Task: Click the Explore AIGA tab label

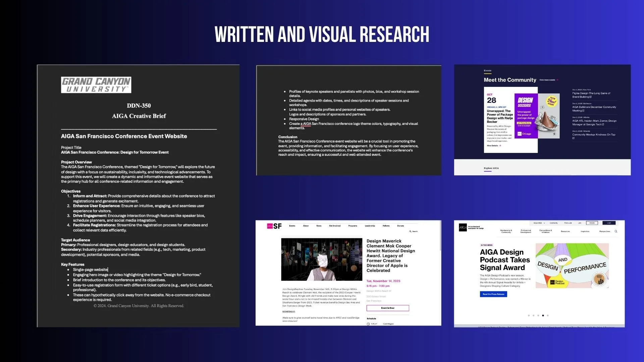Action: click(491, 168)
